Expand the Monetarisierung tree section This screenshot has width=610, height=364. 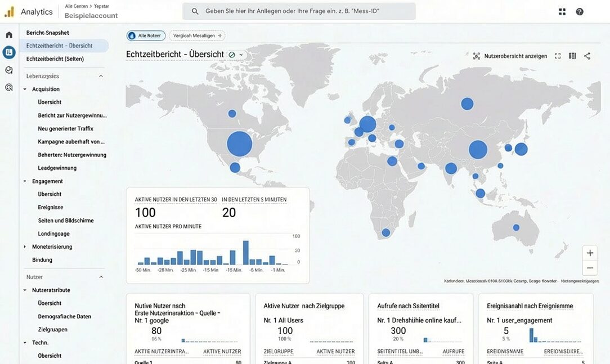(x=25, y=247)
